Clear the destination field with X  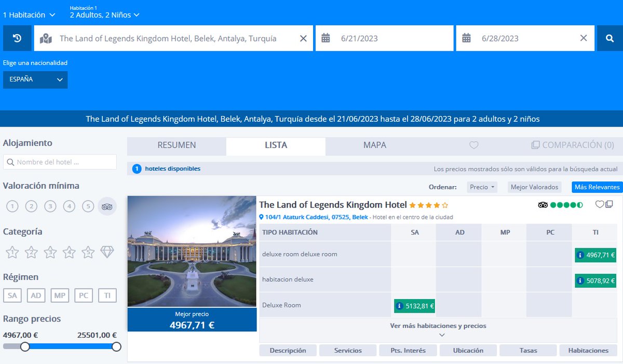[303, 38]
